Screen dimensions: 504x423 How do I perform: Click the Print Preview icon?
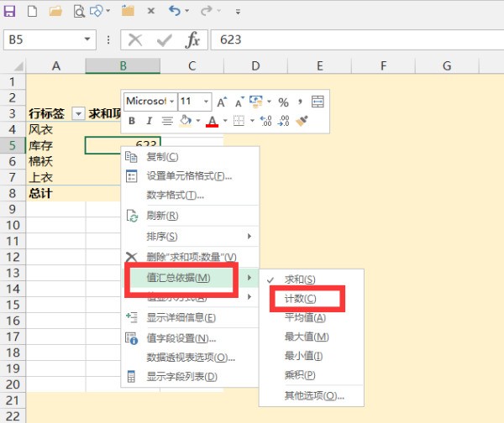78,11
